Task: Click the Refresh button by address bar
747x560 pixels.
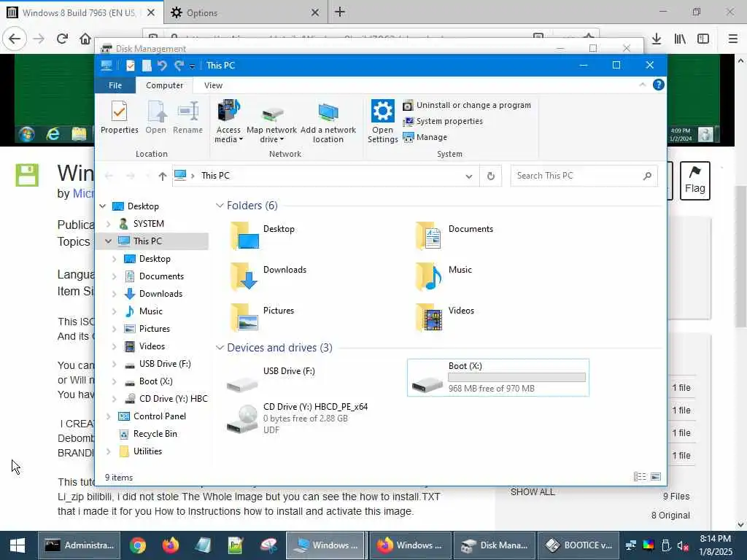Action: pyautogui.click(x=491, y=176)
